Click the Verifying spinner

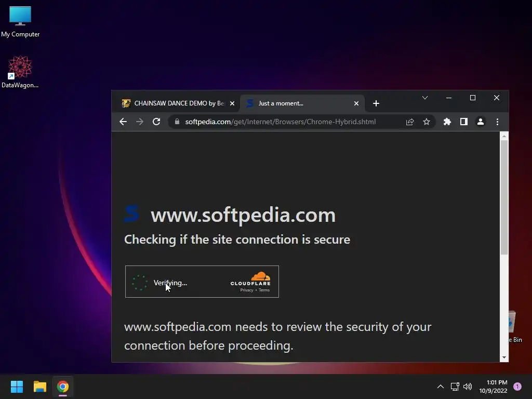[x=139, y=283]
